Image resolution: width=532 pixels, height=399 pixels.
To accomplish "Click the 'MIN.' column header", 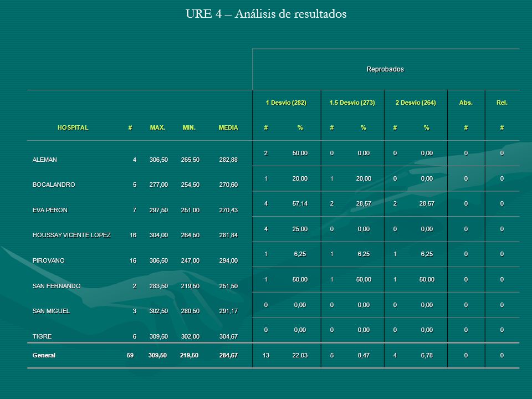I will pyautogui.click(x=189, y=127).
